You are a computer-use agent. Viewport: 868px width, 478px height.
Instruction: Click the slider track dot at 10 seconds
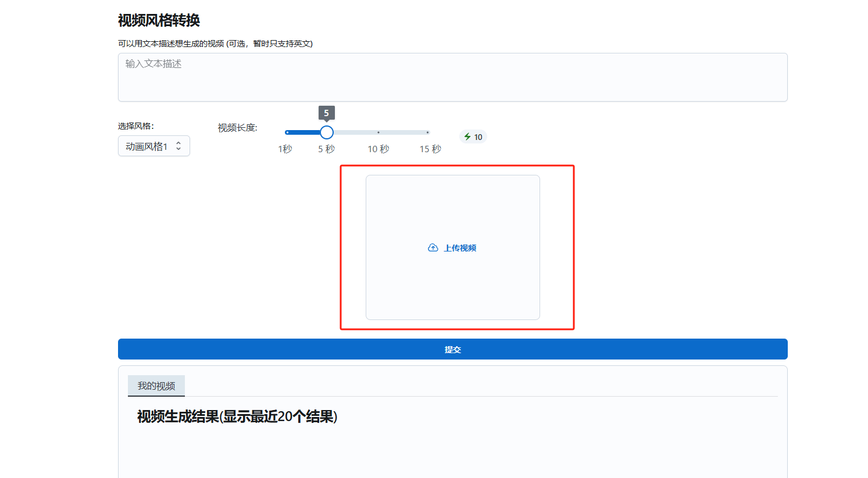click(378, 132)
